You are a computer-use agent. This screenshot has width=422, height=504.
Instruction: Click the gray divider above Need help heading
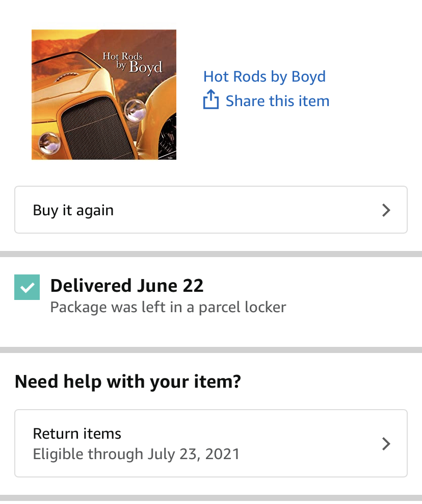(x=211, y=350)
